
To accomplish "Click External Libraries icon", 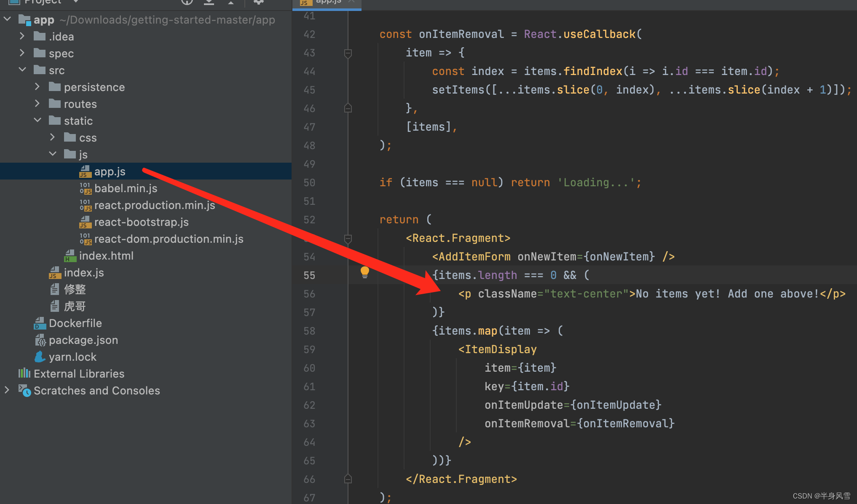I will (x=24, y=373).
